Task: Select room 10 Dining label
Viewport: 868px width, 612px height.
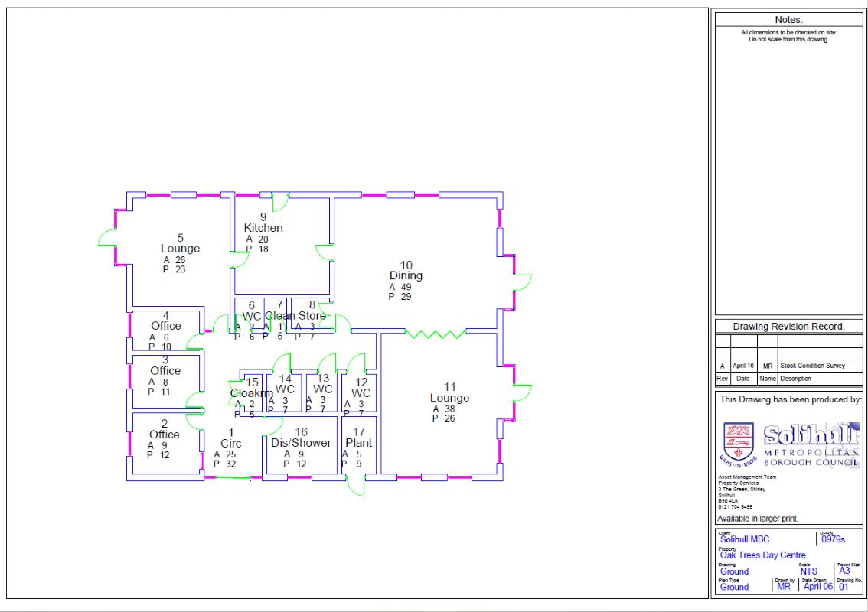Action: pyautogui.click(x=406, y=271)
